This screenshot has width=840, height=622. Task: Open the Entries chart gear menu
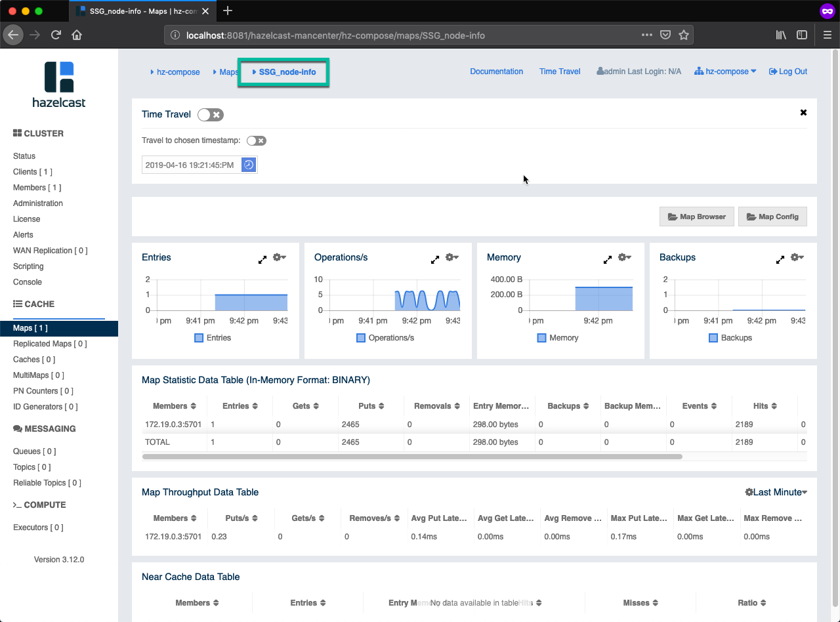pos(280,257)
